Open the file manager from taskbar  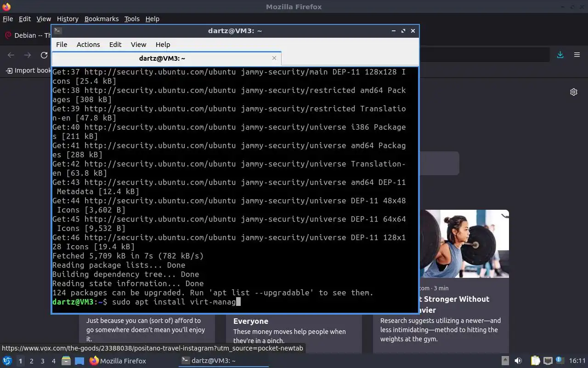click(x=66, y=361)
